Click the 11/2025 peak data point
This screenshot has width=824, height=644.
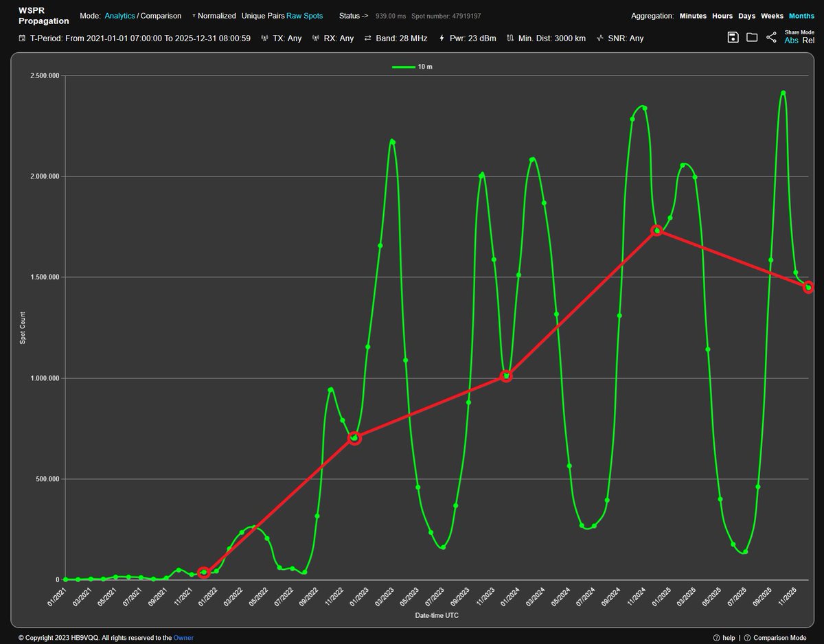[x=783, y=93]
